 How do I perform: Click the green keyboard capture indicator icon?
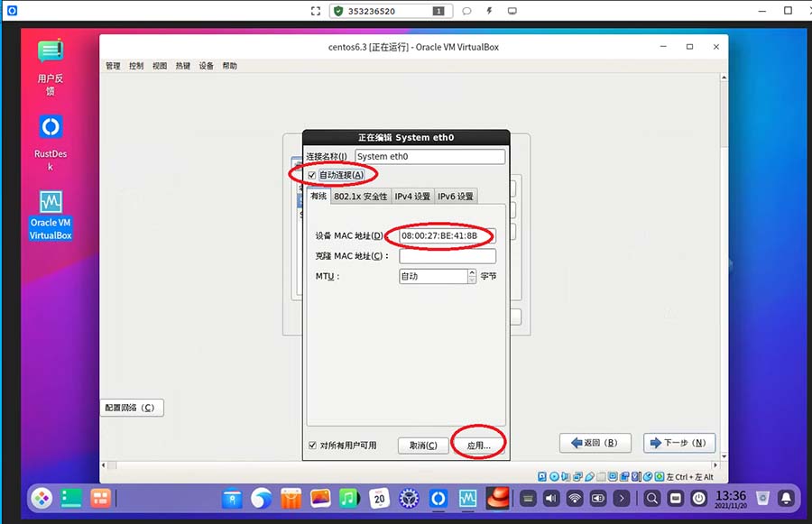tap(660, 477)
